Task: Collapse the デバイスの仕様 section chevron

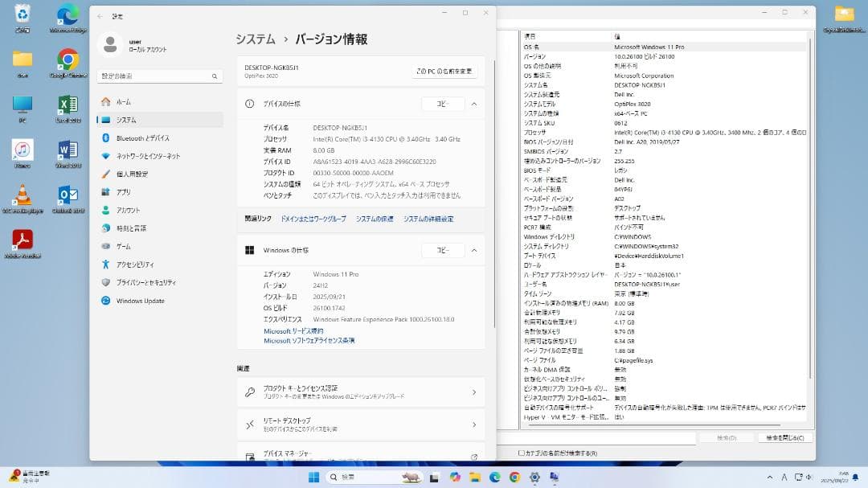Action: (x=475, y=104)
